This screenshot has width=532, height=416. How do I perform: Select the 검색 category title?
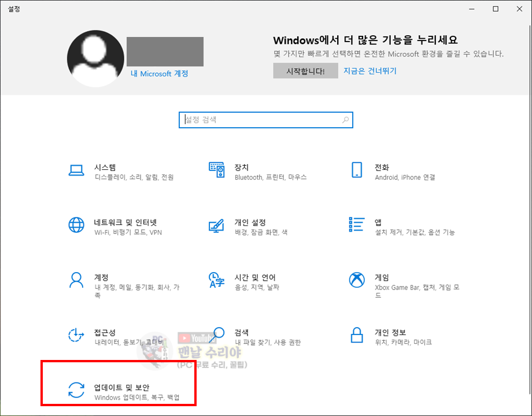coord(242,332)
